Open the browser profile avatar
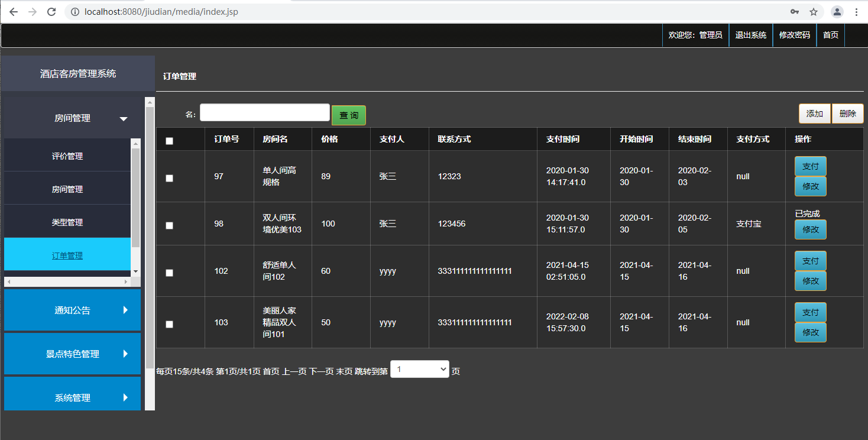 coord(837,12)
